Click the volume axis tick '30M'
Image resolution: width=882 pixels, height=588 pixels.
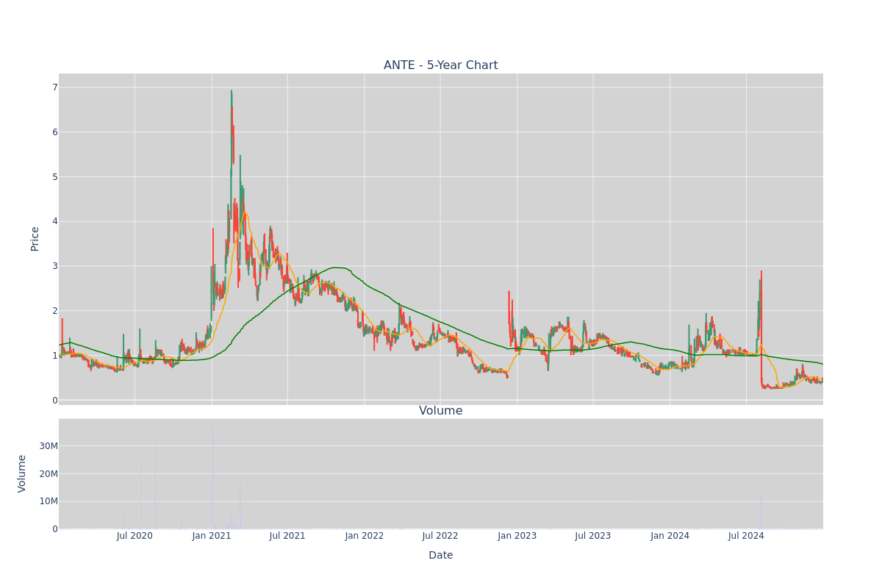[x=49, y=446]
